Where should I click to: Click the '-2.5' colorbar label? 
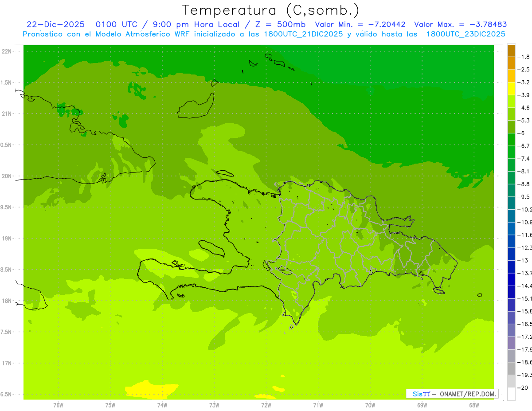click(524, 69)
